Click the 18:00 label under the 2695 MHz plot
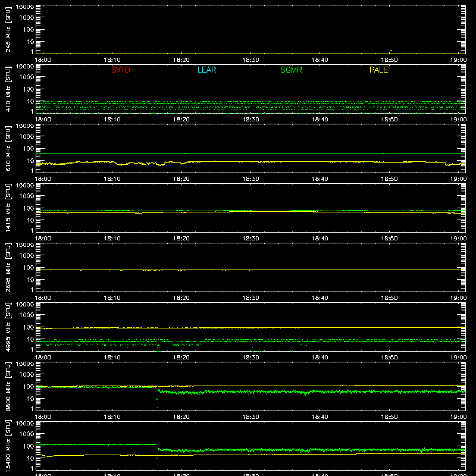This screenshot has width=476, height=476. pyautogui.click(x=43, y=298)
